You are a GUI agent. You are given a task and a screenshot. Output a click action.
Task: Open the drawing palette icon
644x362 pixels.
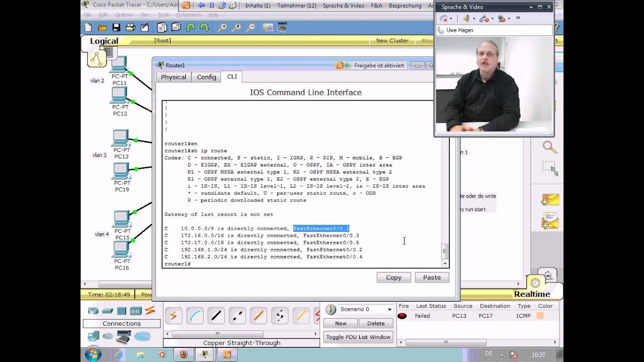[x=268, y=28]
